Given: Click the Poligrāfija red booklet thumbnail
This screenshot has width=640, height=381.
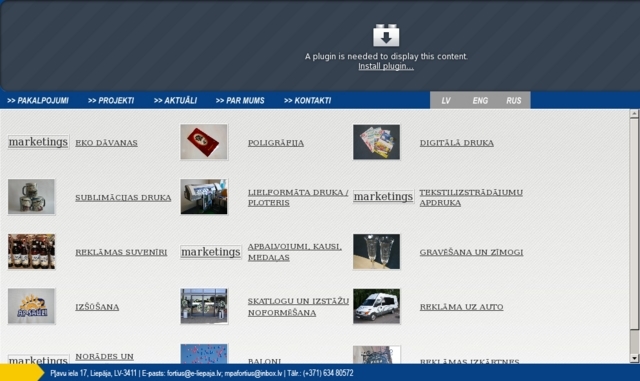Looking at the screenshot, I should click(x=204, y=142).
